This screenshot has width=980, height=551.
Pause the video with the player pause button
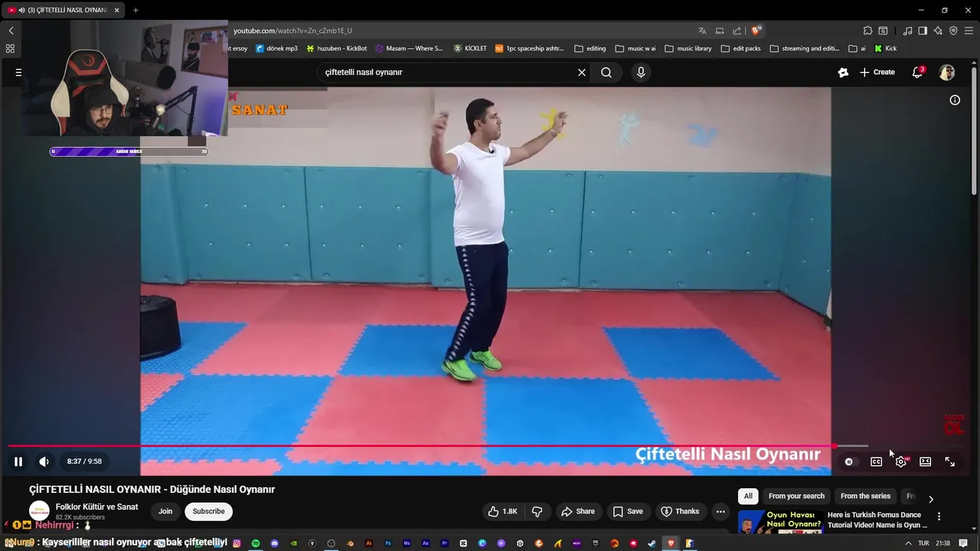18,461
